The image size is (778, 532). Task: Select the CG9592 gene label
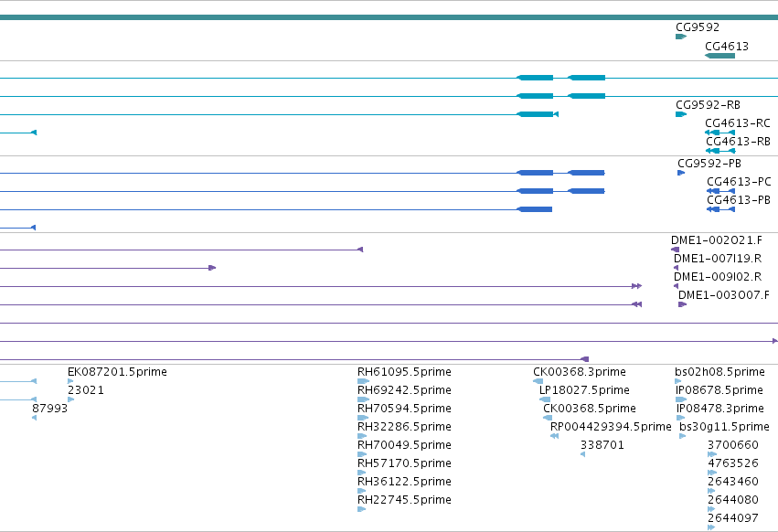tap(698, 27)
